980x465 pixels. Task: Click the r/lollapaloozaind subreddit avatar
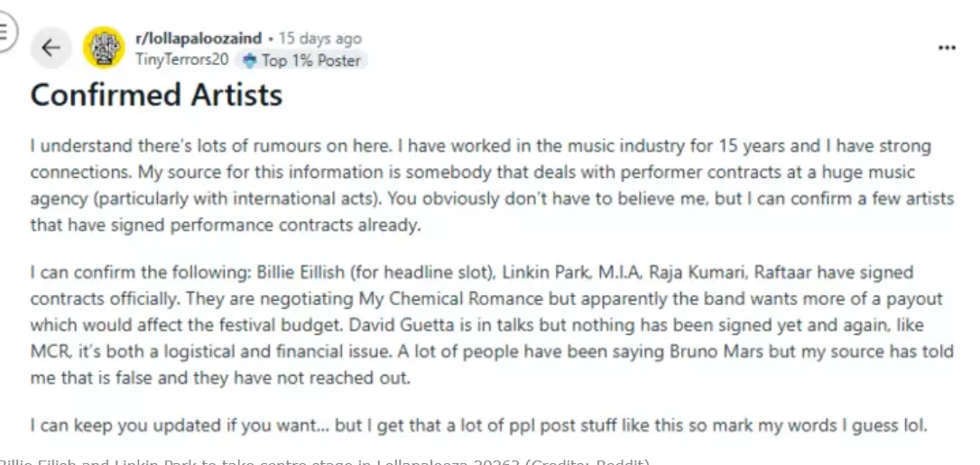pos(104,48)
